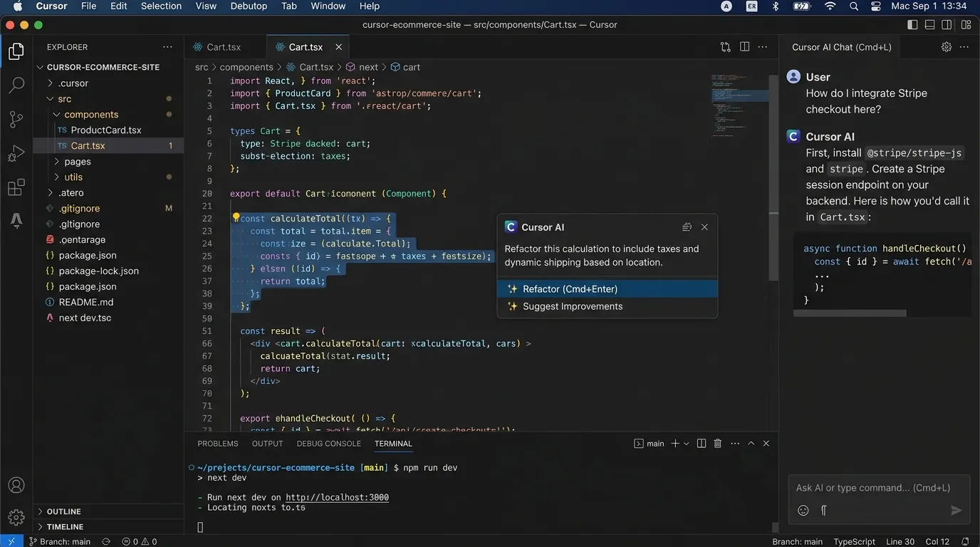Open the Search view in activity bar
980x547 pixels.
(x=16, y=85)
